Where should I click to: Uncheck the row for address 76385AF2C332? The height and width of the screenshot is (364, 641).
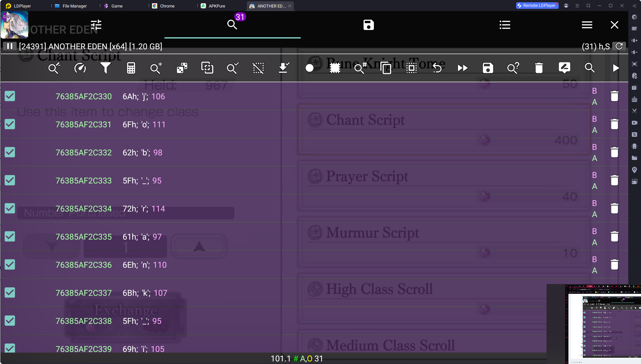tap(10, 152)
